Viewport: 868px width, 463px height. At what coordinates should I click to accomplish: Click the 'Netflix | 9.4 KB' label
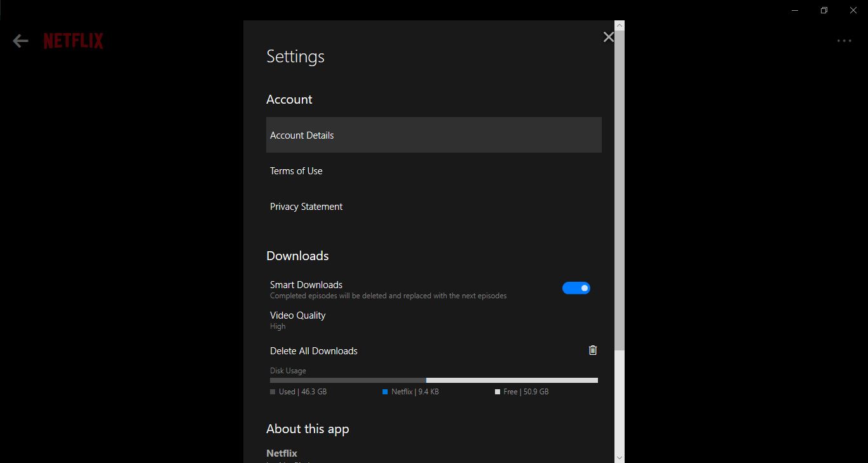415,392
